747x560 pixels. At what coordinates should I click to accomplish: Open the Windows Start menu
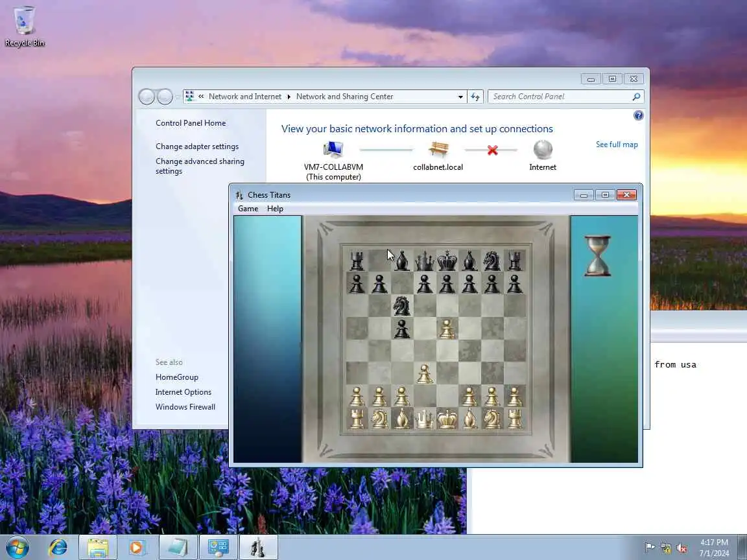[x=17, y=548]
